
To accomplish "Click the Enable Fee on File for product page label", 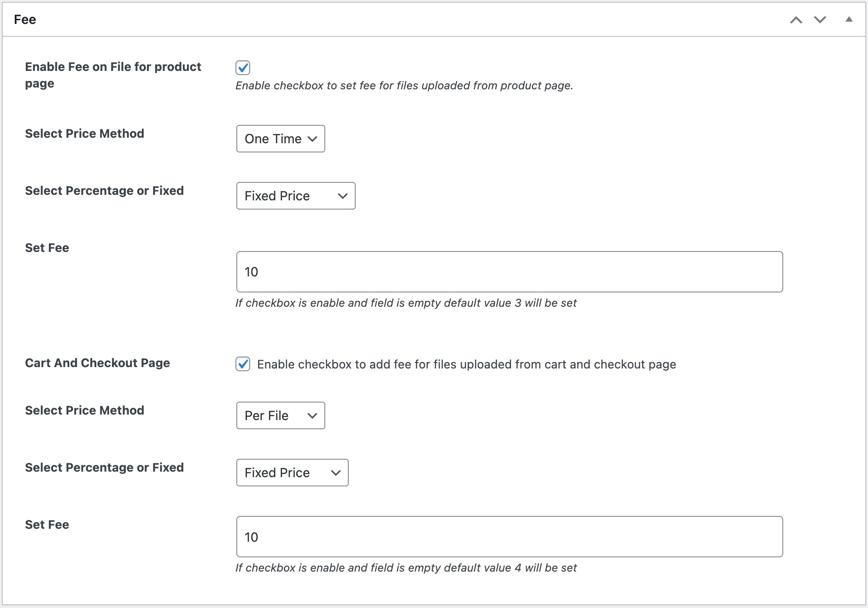I will tap(112, 75).
